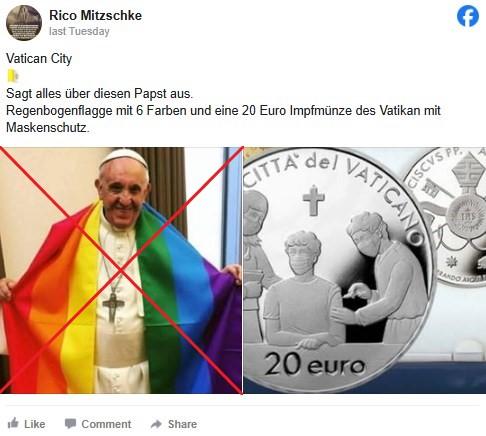Click the thumbs-up Like icon
The height and width of the screenshot is (436, 486).
pos(13,423)
